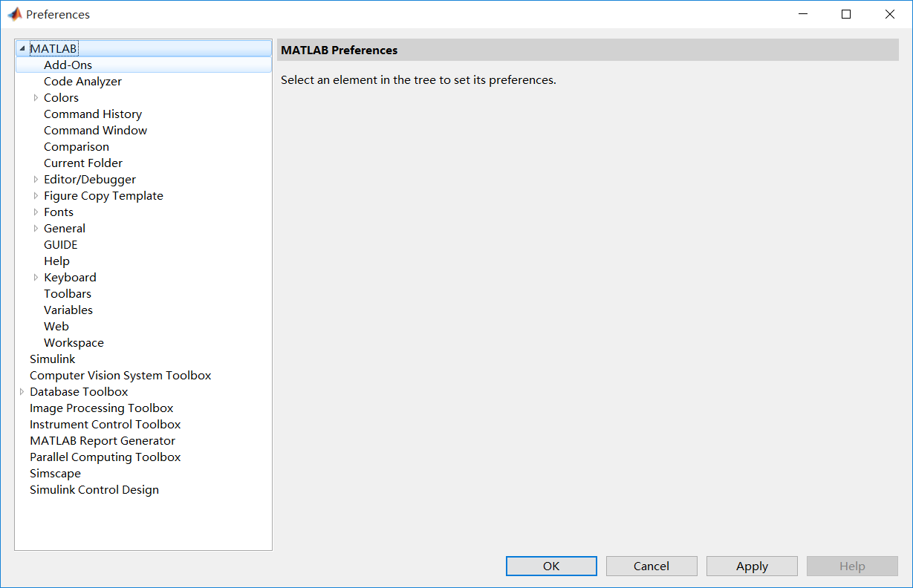This screenshot has width=913, height=588.
Task: Expand the Colors node arrow
Action: (x=36, y=98)
